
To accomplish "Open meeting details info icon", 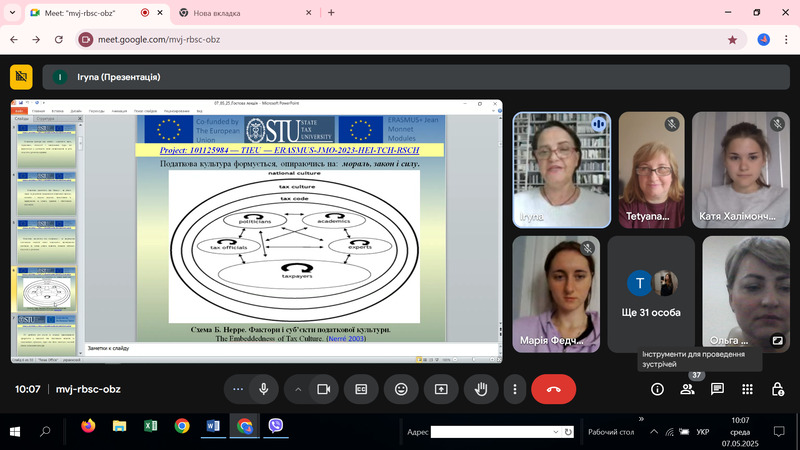I will [x=657, y=389].
